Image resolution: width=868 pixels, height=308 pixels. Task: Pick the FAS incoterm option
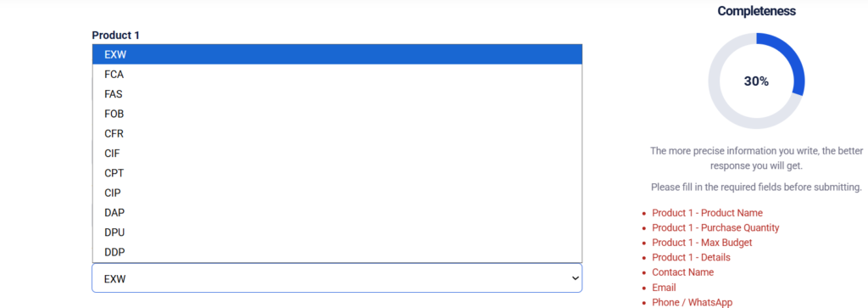coord(337,94)
